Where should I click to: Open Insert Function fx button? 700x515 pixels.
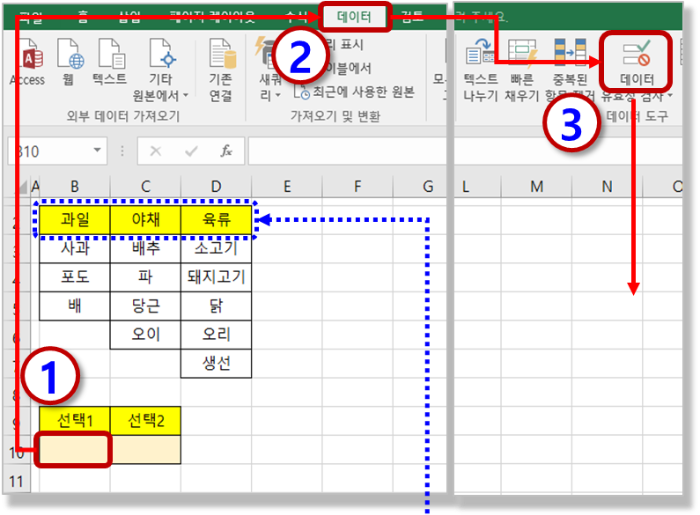pyautogui.click(x=226, y=151)
